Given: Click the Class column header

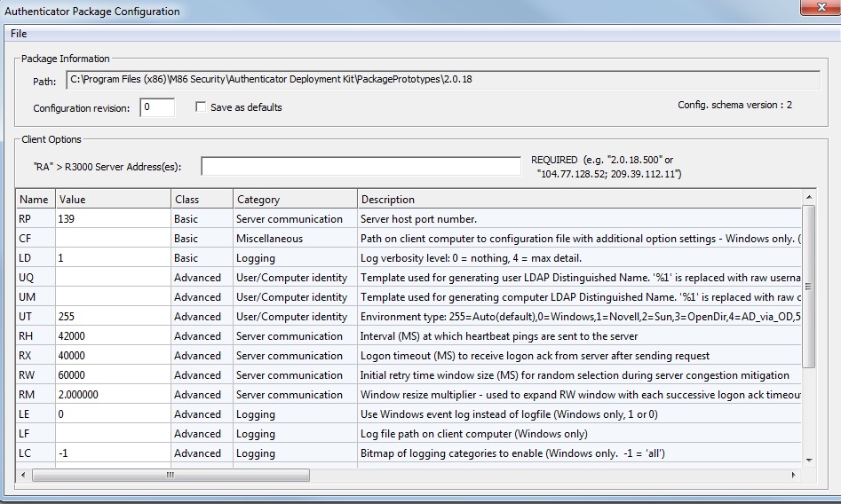Looking at the screenshot, I should coord(202,200).
